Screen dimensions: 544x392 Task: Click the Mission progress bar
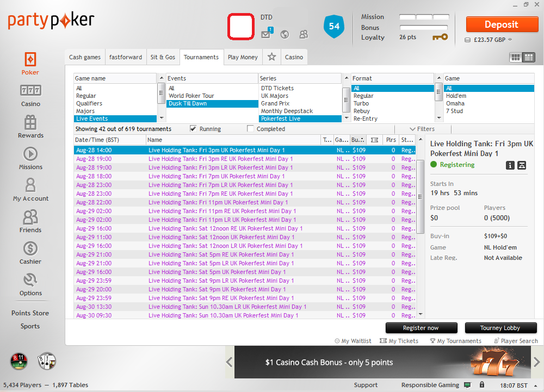point(424,17)
